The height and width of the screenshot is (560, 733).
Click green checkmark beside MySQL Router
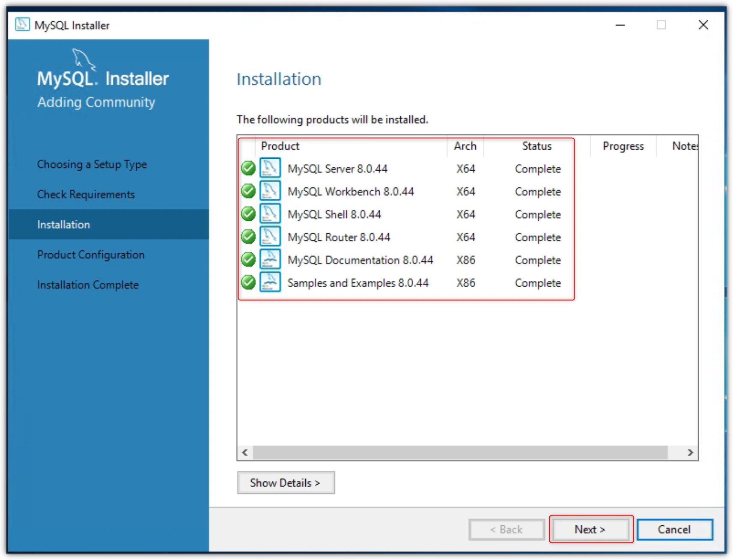pyautogui.click(x=248, y=237)
